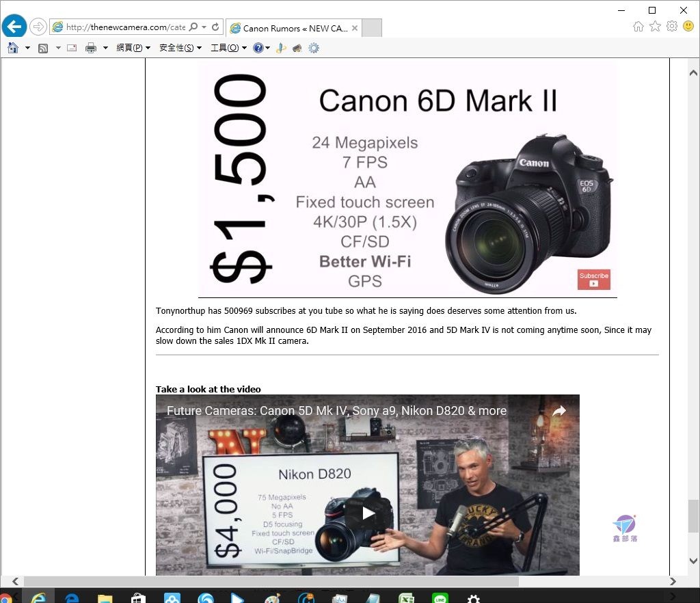Click the 'Take a look at the video' text
This screenshot has width=700, height=603.
click(208, 389)
